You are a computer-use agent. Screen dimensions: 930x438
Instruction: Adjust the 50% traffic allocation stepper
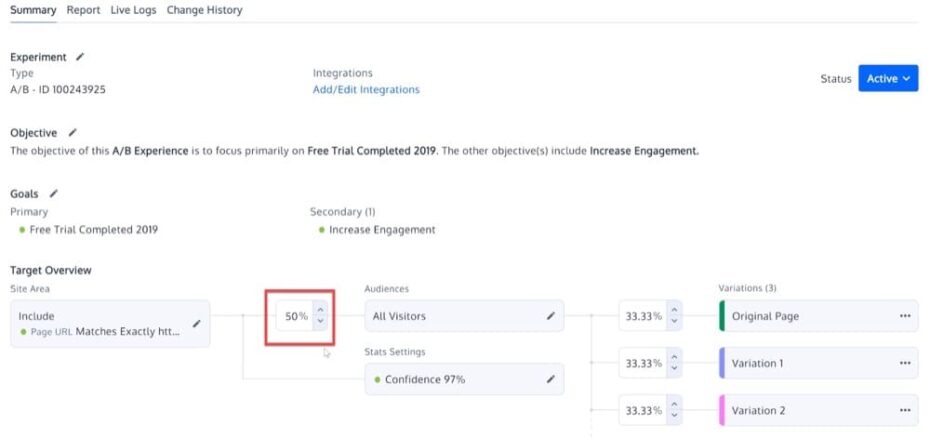[x=320, y=316]
